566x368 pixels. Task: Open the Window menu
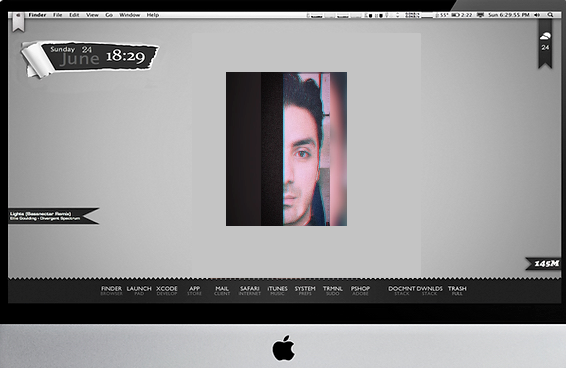[130, 15]
